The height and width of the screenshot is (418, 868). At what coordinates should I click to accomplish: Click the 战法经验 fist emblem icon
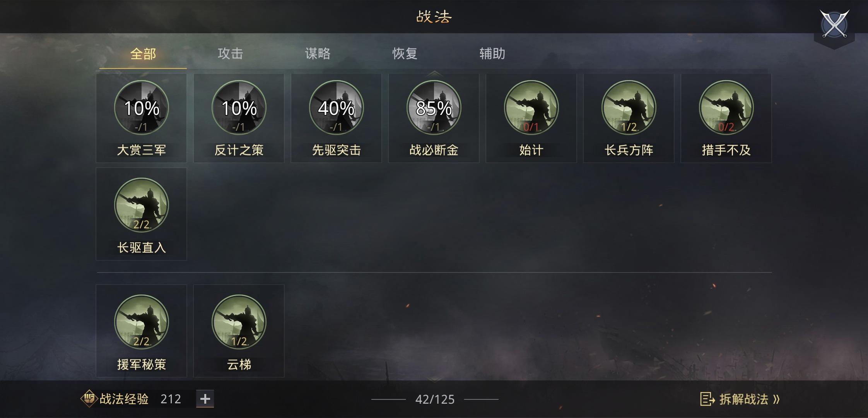pos(89,398)
